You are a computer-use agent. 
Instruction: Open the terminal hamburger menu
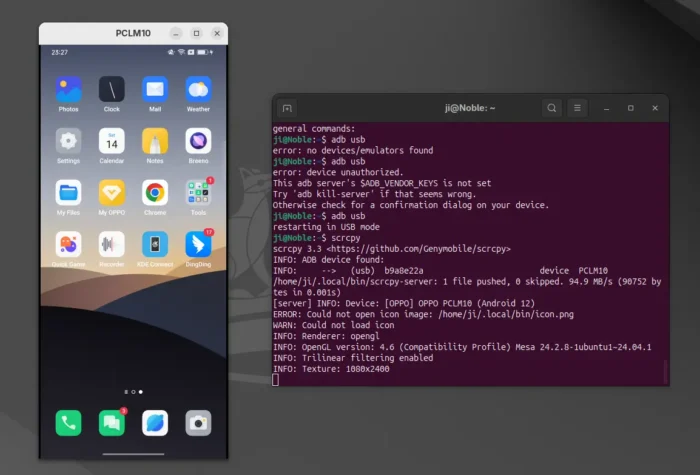pyautogui.click(x=577, y=108)
